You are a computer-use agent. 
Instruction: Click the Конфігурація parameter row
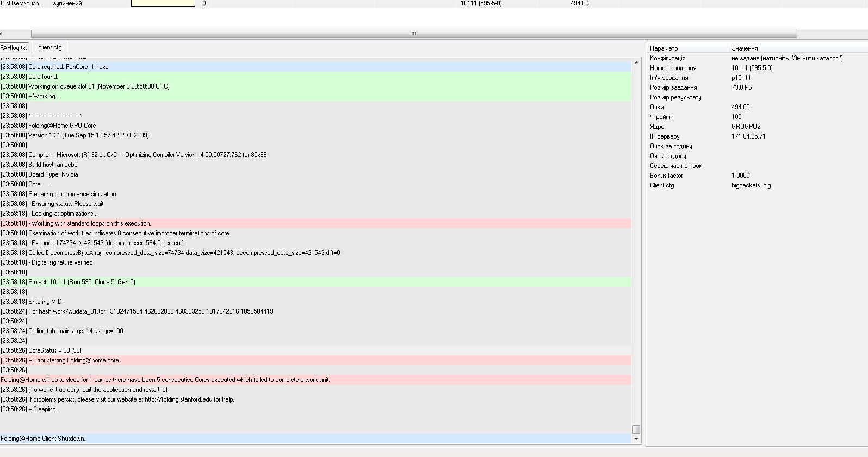[757, 58]
